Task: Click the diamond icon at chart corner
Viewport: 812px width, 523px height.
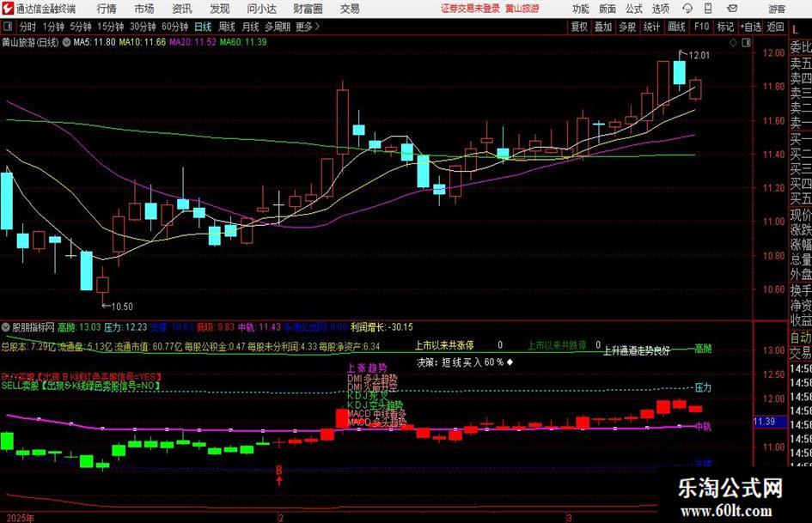Action: point(733,43)
